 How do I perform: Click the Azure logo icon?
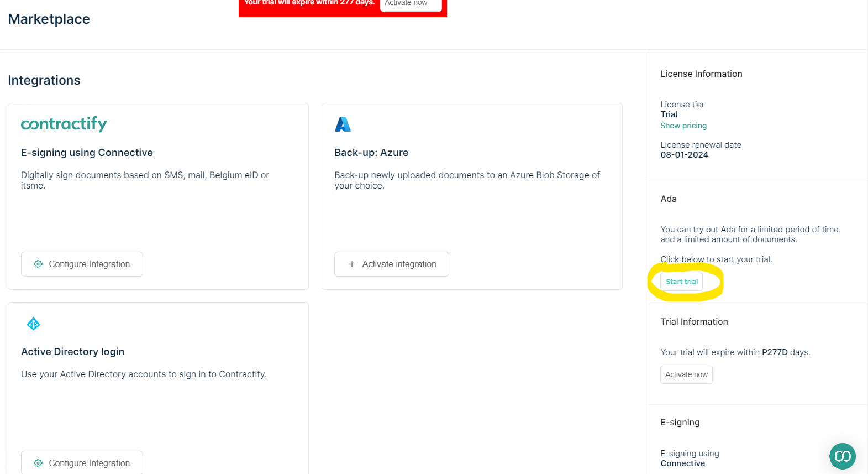coord(343,124)
